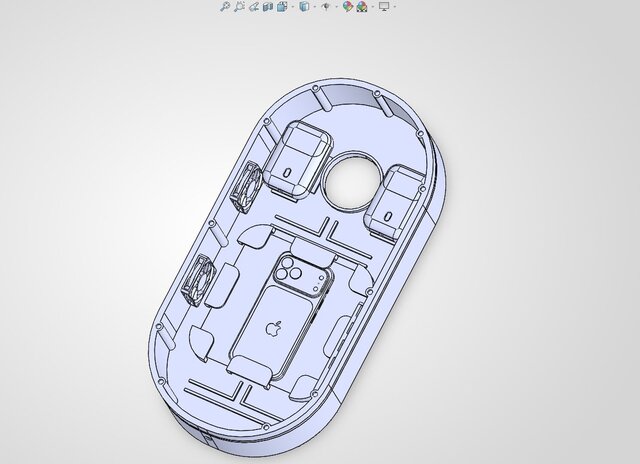
Task: Click the Apply Scene icon
Action: 362,7
